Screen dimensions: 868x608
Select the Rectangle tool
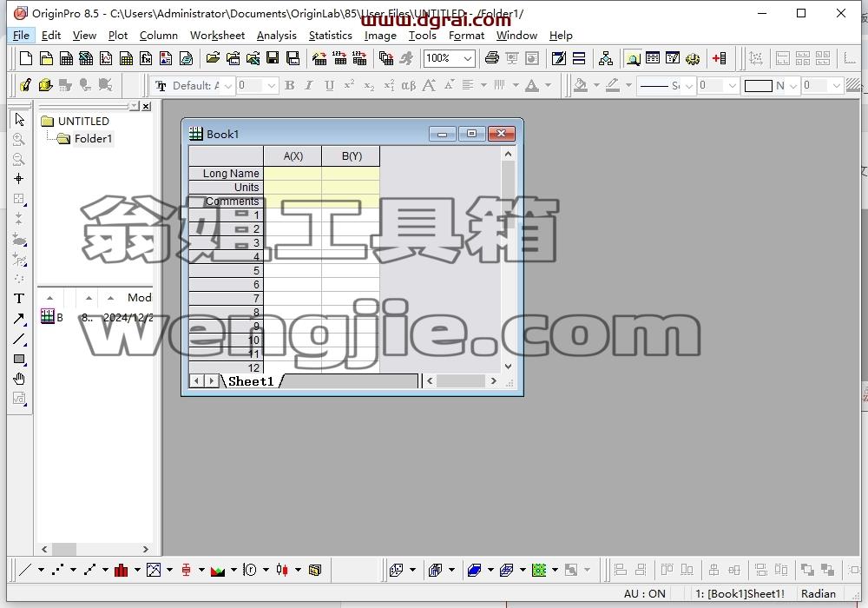tap(19, 359)
